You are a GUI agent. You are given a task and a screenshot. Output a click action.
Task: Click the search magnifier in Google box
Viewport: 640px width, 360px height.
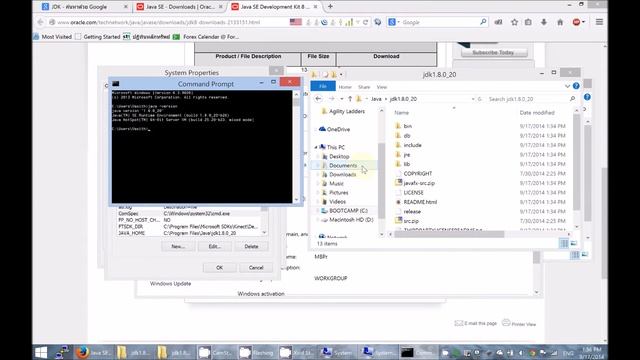click(483, 22)
